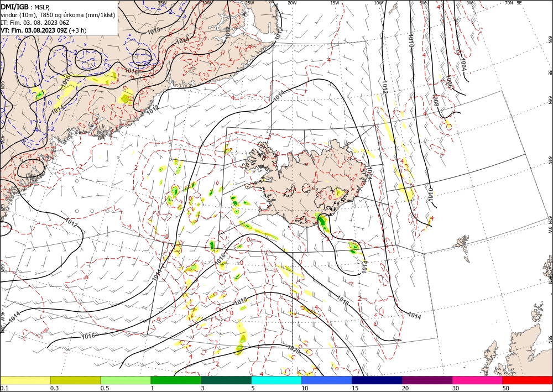553x392 pixels.
Task: Click the '20W' longitude label
Action: [291, 3]
